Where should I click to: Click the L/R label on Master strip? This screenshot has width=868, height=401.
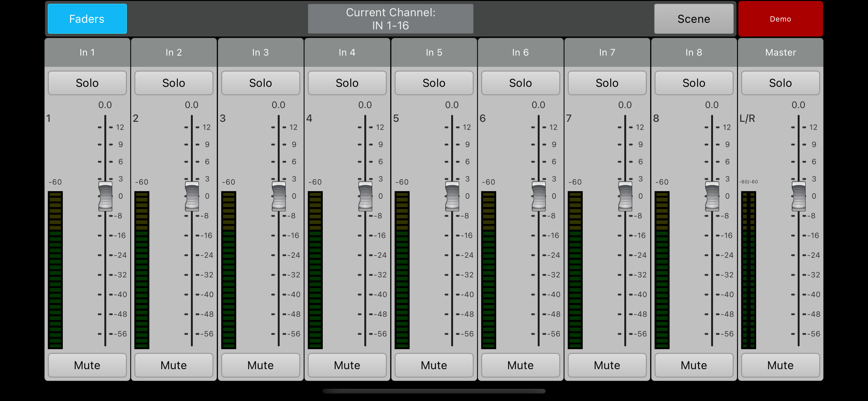coord(747,118)
